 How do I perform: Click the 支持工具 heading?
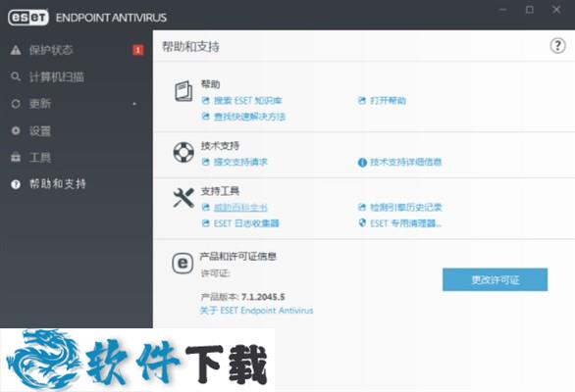point(220,191)
